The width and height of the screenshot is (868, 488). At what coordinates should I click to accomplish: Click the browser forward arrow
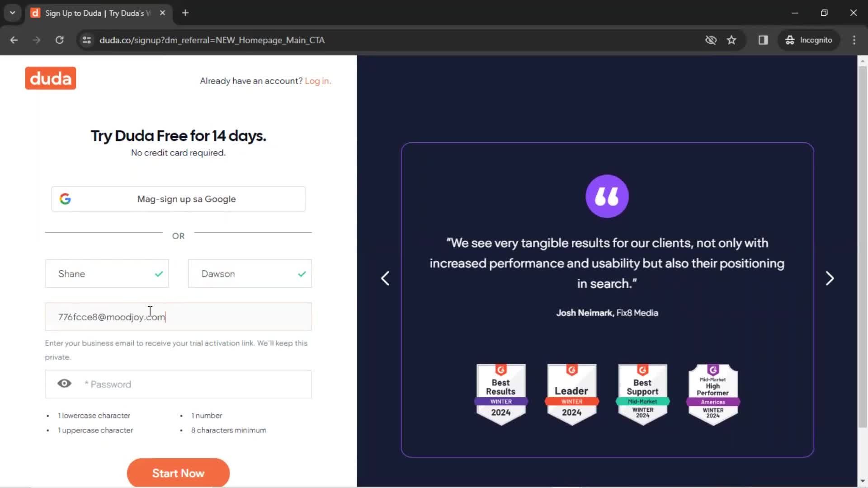click(37, 40)
